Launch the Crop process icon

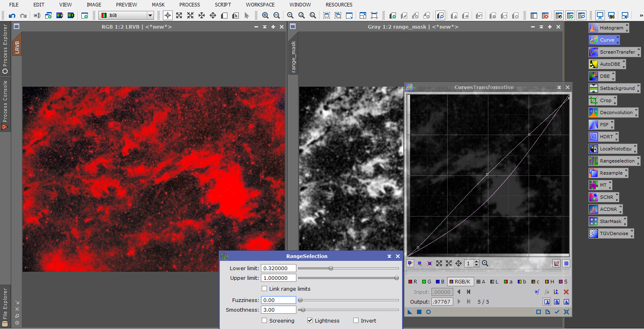(x=603, y=100)
